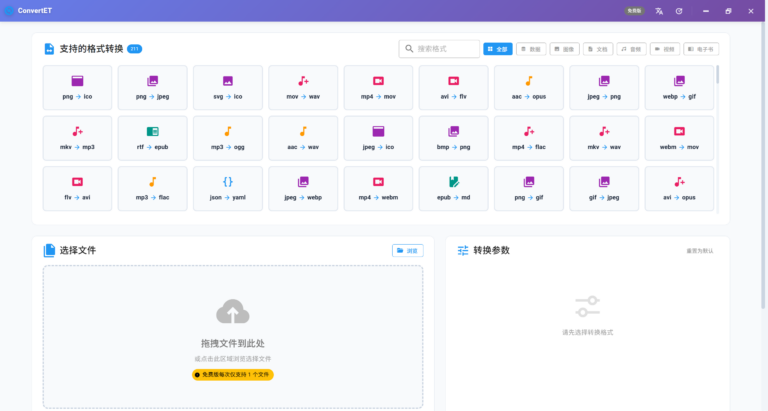
Task: Pick json to yaml conversion card
Action: click(x=228, y=189)
